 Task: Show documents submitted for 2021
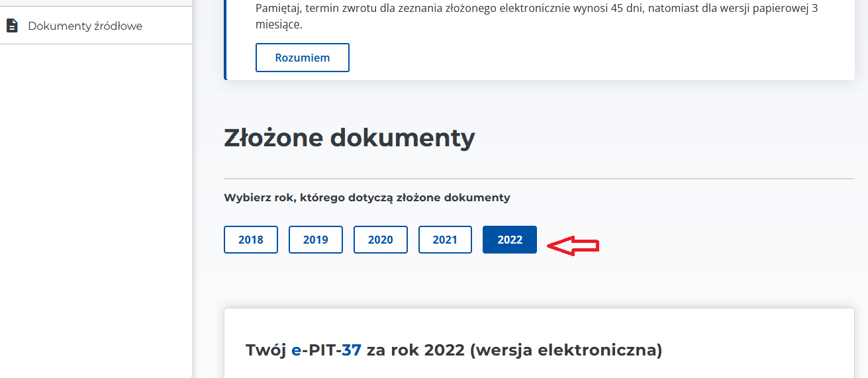445,240
